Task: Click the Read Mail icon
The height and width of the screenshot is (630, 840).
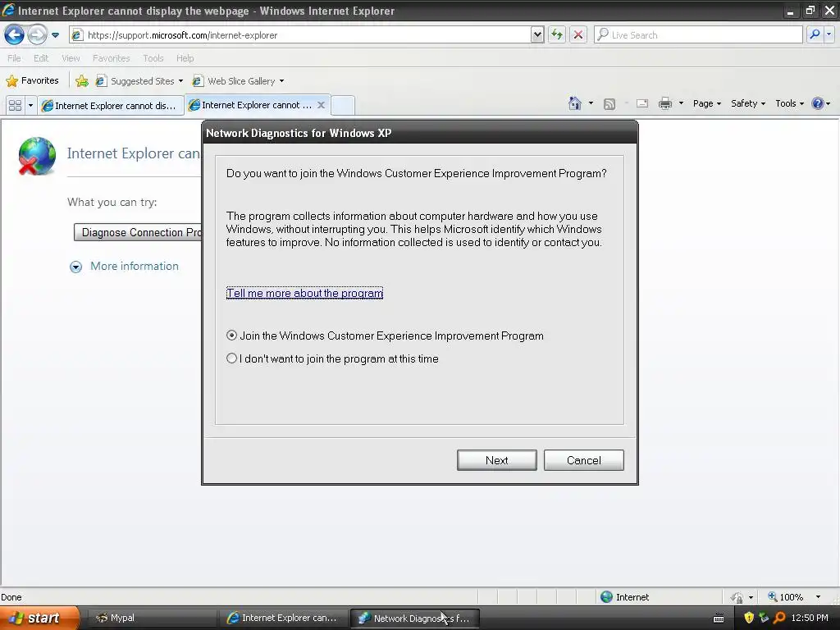Action: click(641, 103)
